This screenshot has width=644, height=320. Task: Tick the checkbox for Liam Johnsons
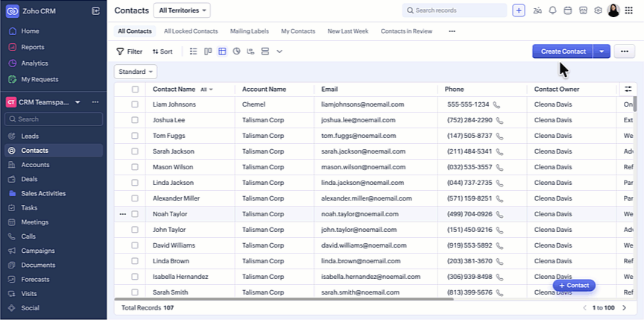coord(135,105)
